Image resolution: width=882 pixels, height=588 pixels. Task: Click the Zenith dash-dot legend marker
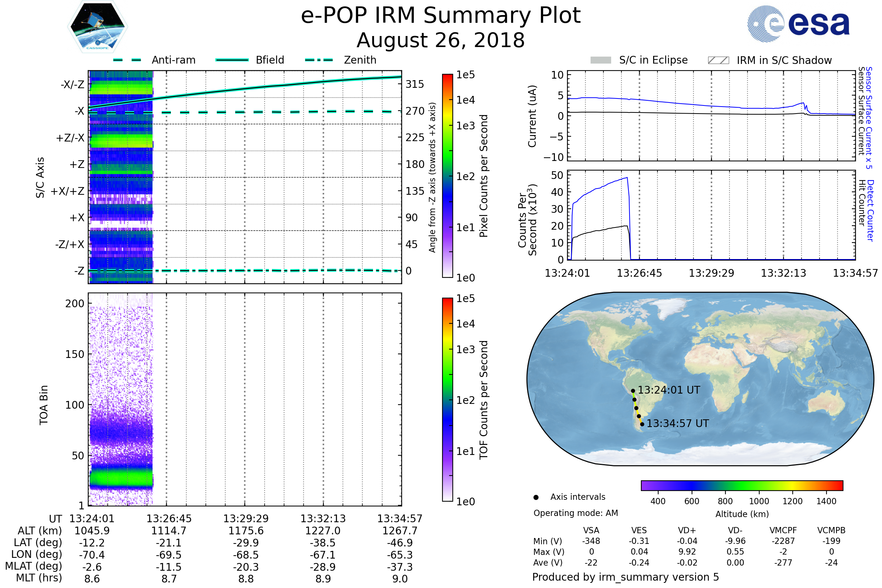tap(319, 60)
